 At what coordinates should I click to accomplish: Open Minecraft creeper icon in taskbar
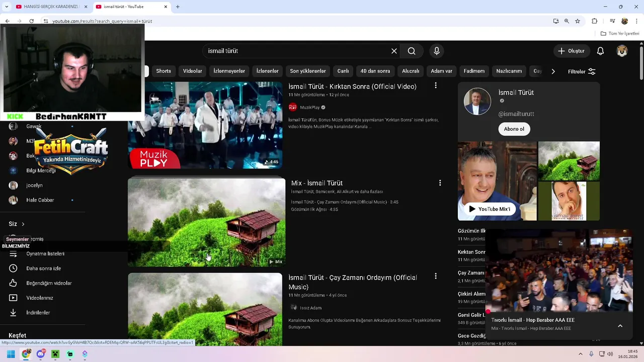click(x=55, y=354)
